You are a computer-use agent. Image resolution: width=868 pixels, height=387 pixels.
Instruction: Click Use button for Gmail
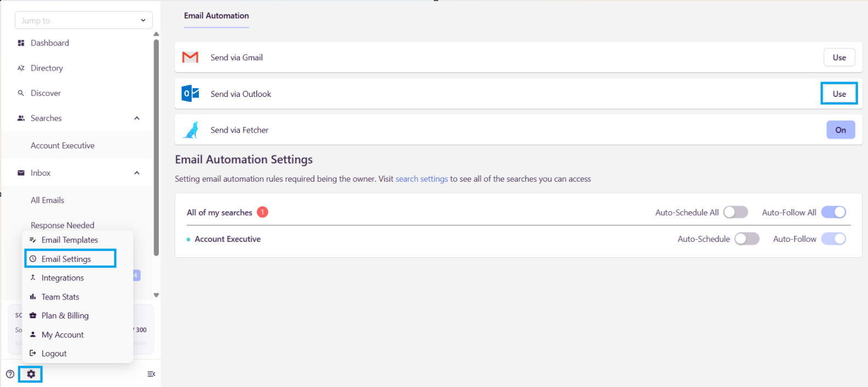pyautogui.click(x=840, y=57)
